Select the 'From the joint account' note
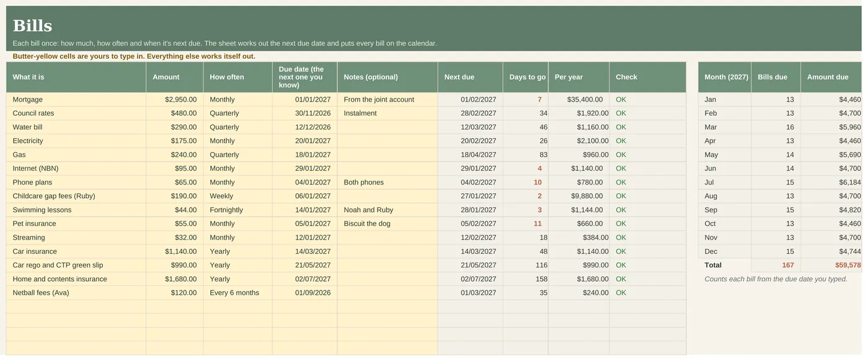 coord(387,99)
